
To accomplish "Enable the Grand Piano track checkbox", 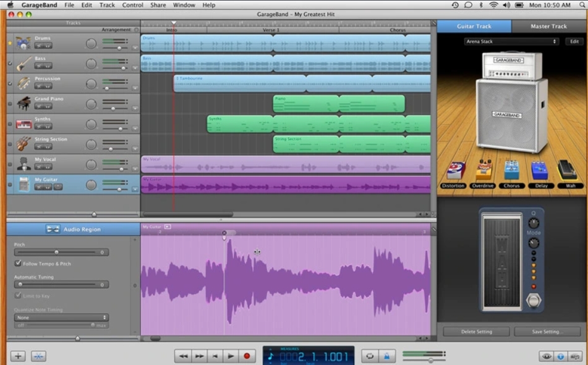I will click(x=10, y=104).
